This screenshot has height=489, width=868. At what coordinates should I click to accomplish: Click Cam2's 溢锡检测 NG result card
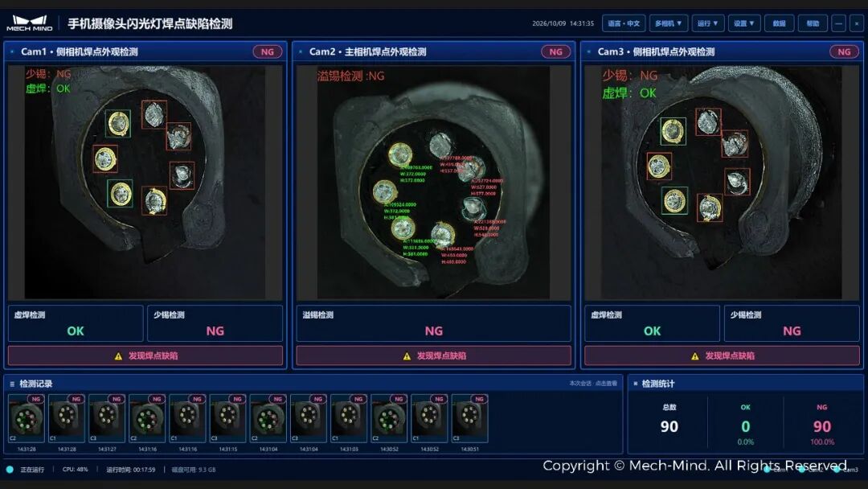pos(433,323)
